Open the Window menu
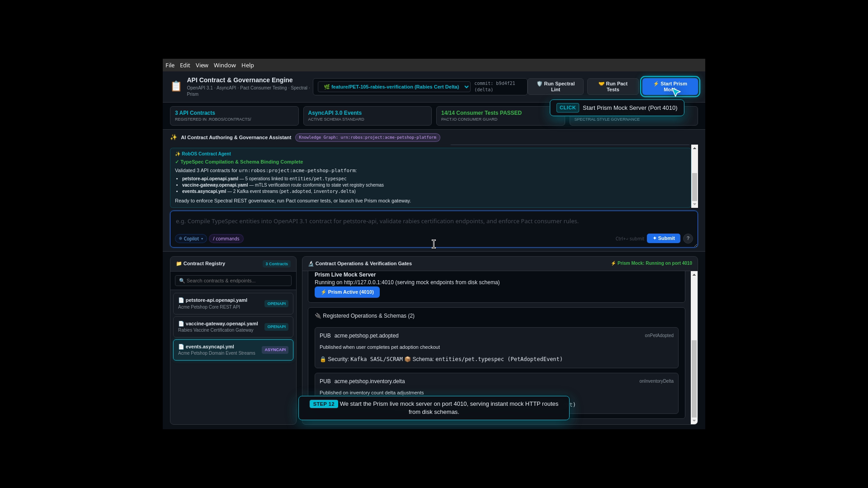The image size is (868, 488). pyautogui.click(x=225, y=65)
